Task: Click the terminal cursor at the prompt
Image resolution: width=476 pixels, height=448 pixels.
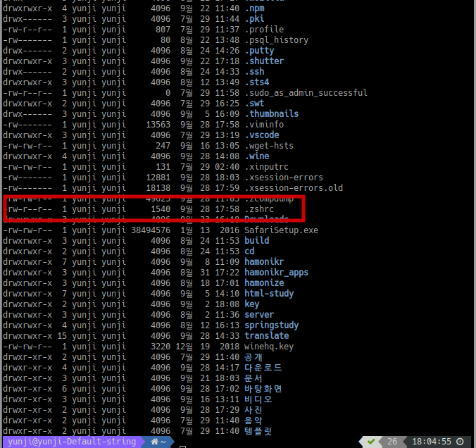Action: 182,444
